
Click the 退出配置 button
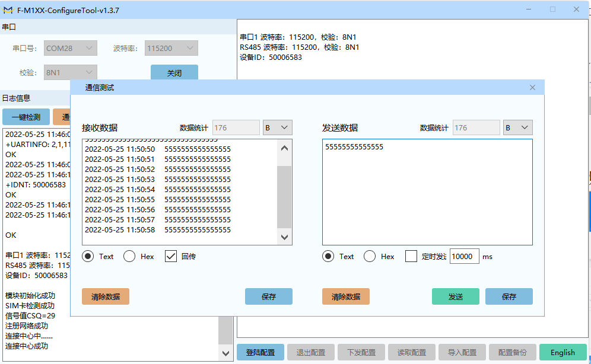pos(311,352)
